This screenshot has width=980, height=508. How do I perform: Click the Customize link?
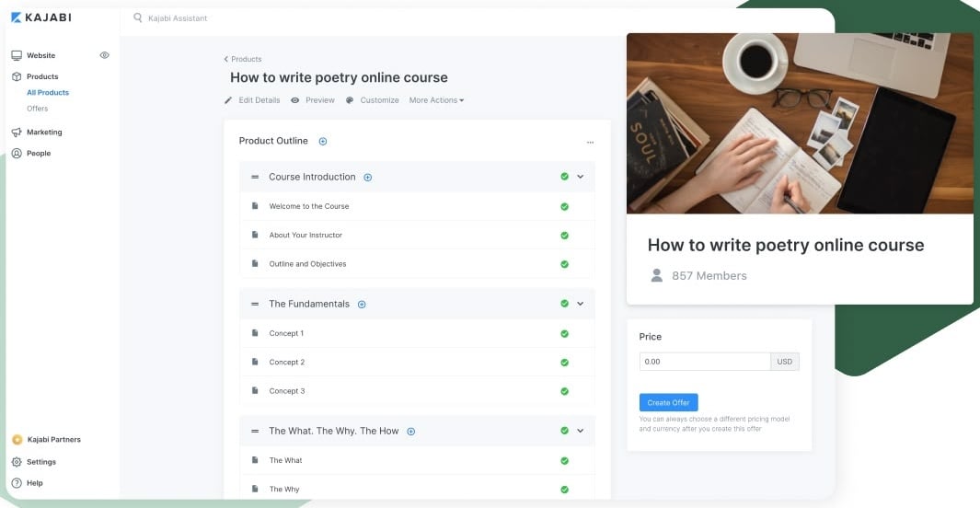pos(379,100)
